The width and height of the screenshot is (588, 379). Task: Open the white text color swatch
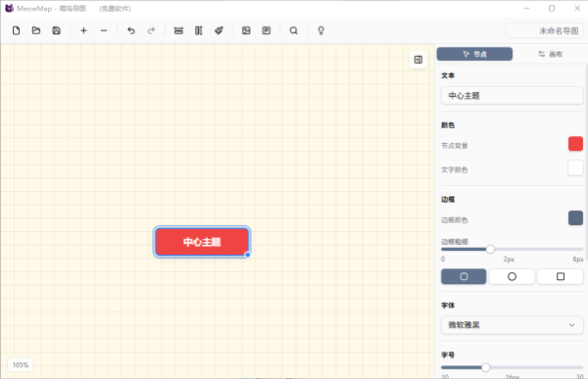point(575,168)
